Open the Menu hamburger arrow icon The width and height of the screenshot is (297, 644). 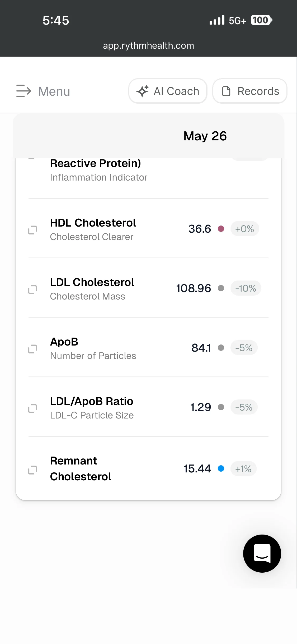pyautogui.click(x=24, y=91)
